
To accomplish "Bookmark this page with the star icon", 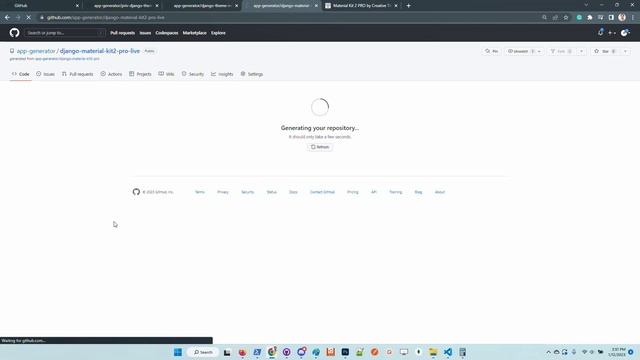I will click(x=566, y=18).
